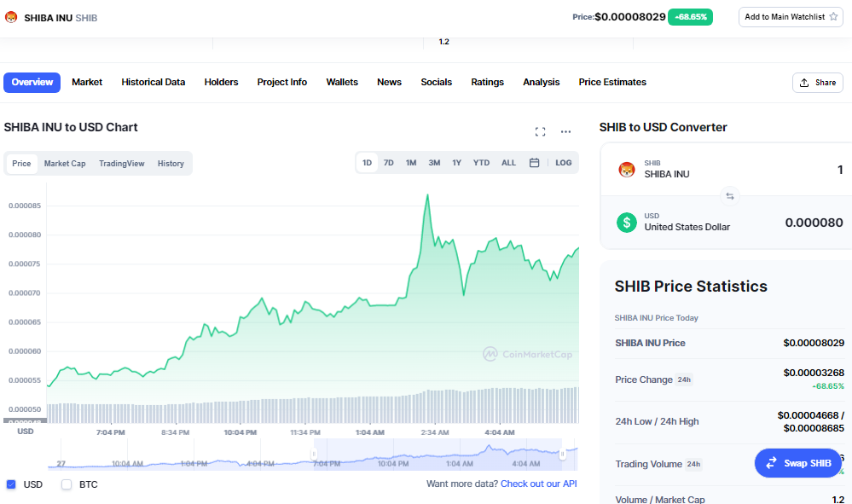Star SHIB with the watchlist star icon
Screen dimensions: 852x504
point(833,17)
